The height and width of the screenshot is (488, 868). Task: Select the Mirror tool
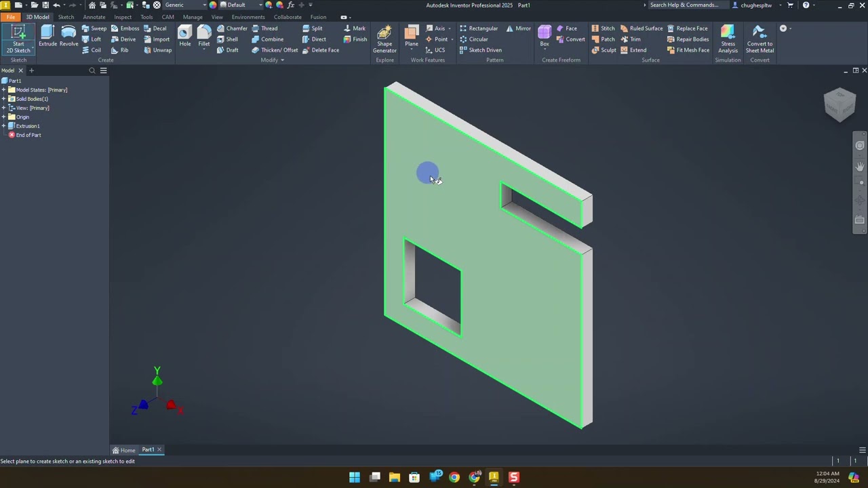pyautogui.click(x=519, y=28)
